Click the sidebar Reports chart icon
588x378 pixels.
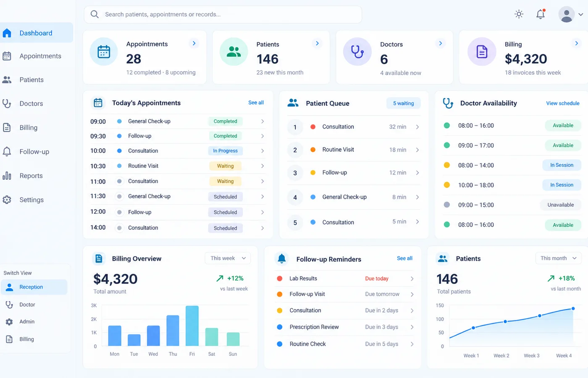tap(7, 176)
